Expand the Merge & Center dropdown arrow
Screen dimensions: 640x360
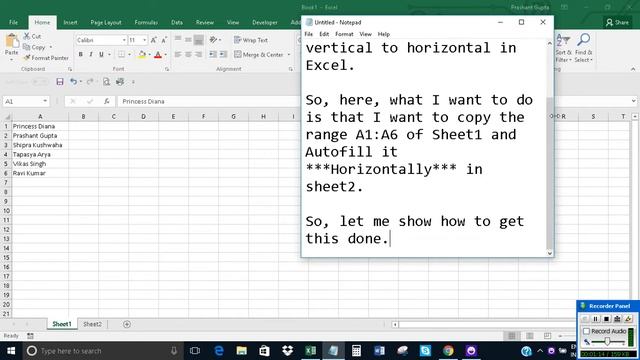pos(289,54)
